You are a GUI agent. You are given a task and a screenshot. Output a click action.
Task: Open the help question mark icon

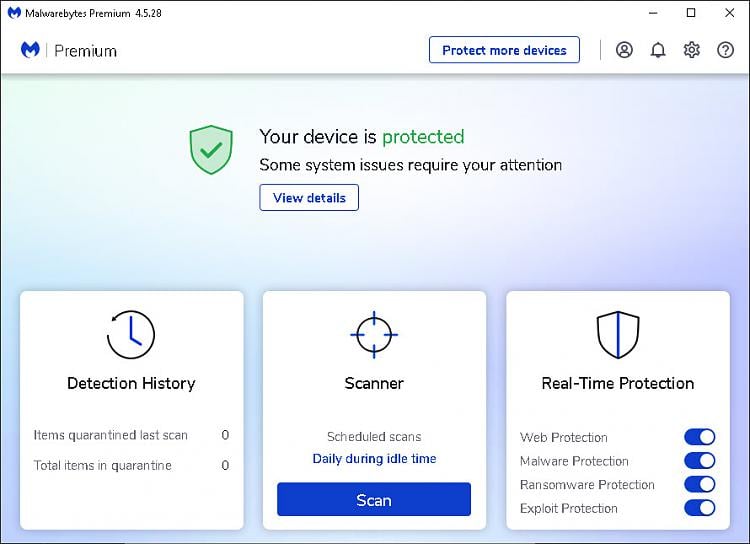click(725, 50)
